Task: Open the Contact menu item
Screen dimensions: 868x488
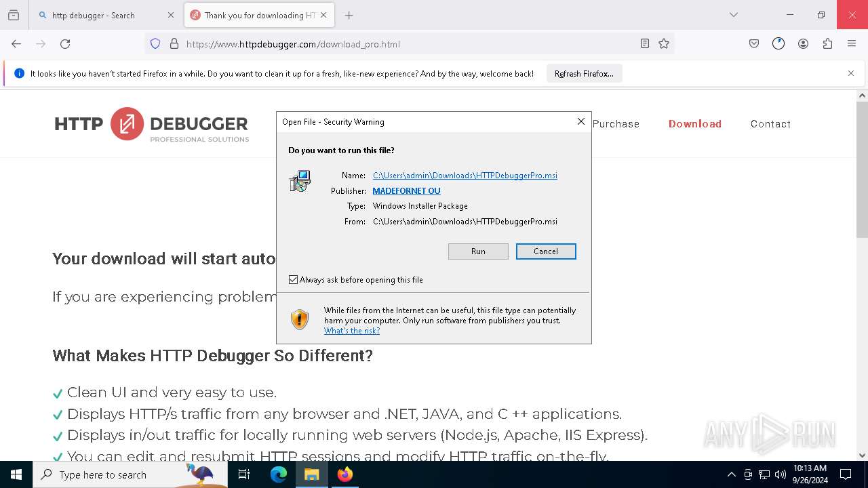Action: (x=770, y=124)
